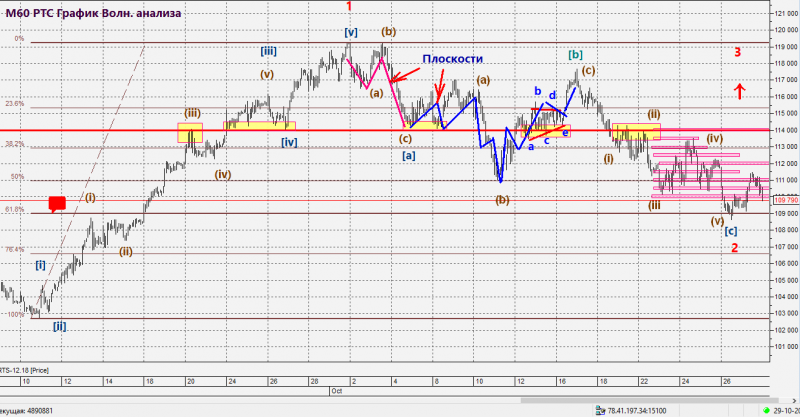The image size is (800, 417).
Task: Select the '[a]' wave label
Action: [x=409, y=155]
